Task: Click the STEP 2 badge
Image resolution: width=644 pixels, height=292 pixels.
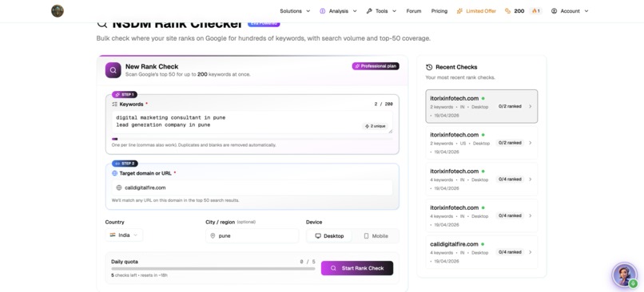Action: 125,164
